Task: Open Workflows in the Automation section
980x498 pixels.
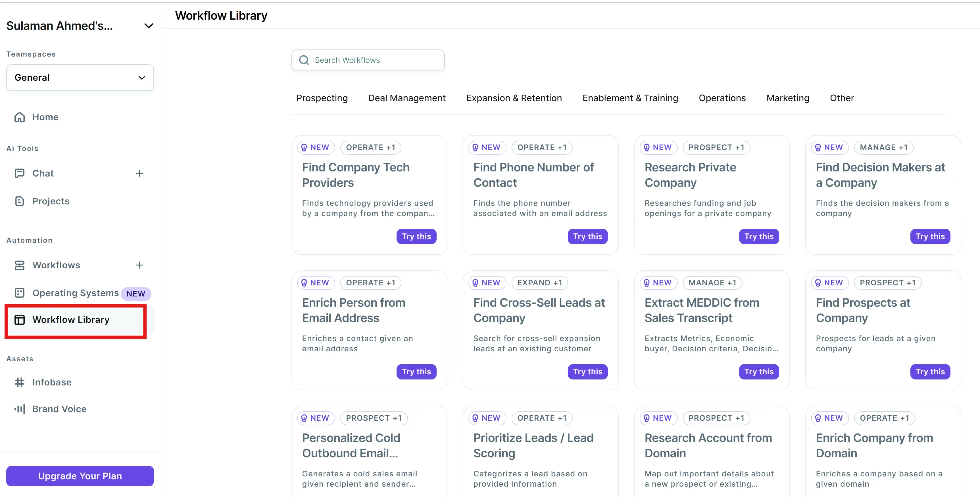Action: coord(56,265)
